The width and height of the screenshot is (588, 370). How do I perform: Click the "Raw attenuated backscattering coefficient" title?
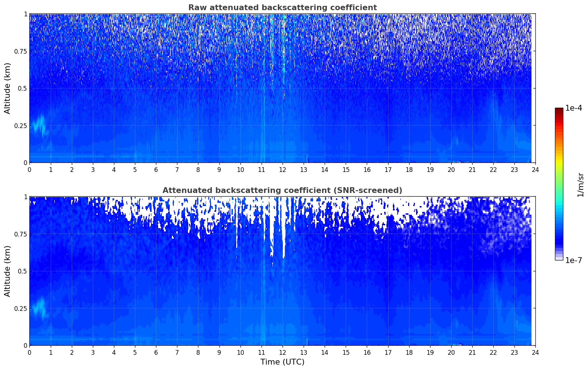coord(282,8)
